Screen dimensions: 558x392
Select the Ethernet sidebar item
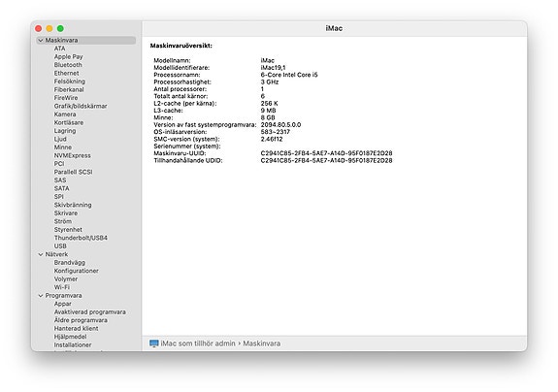[x=67, y=73]
